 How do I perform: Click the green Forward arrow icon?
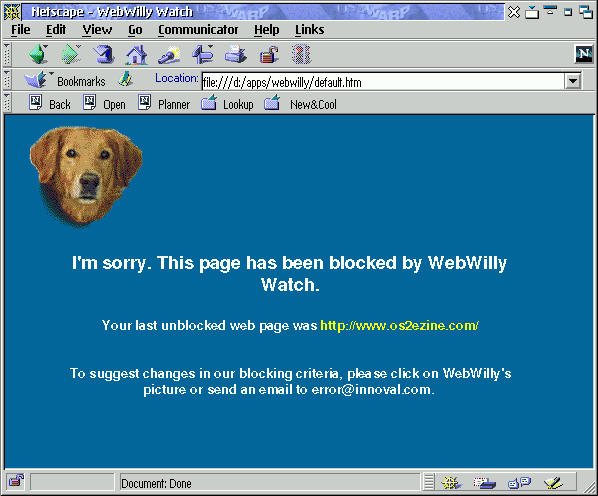[x=71, y=54]
